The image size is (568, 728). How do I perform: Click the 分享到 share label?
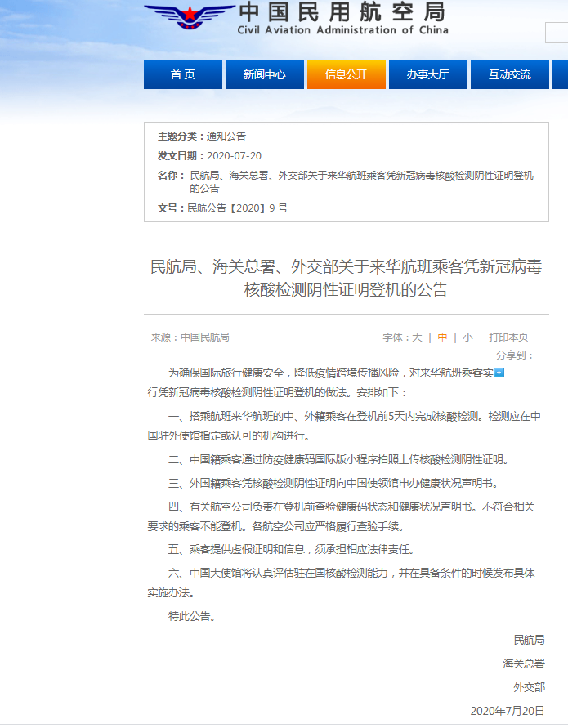(x=515, y=355)
